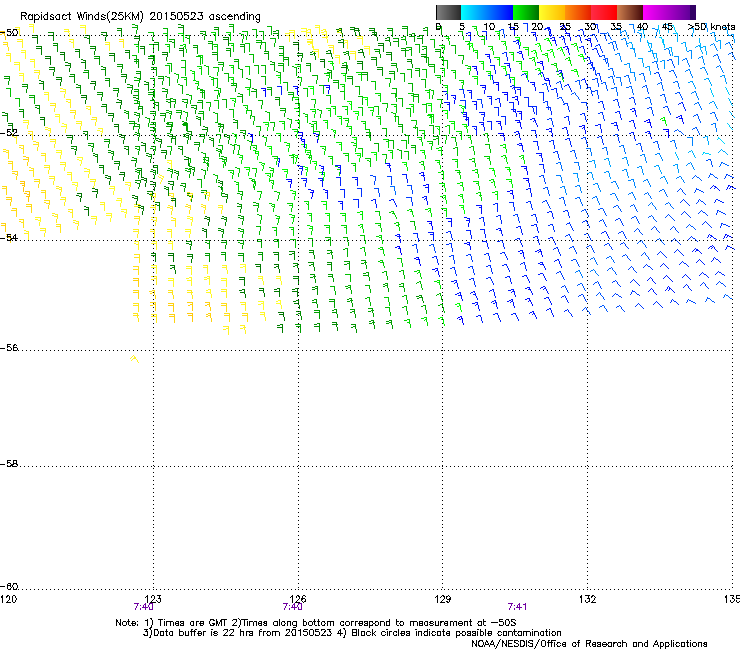Click the cyan-blue 5-15 knots color band

487,12
